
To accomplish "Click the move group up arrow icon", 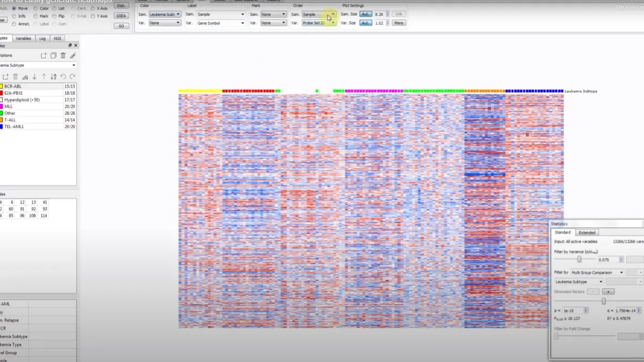I will (44, 77).
